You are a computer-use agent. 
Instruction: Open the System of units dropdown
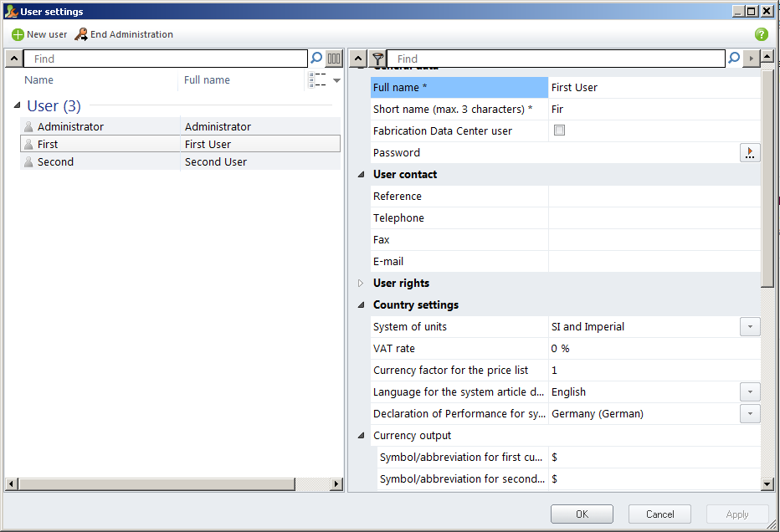[750, 326]
